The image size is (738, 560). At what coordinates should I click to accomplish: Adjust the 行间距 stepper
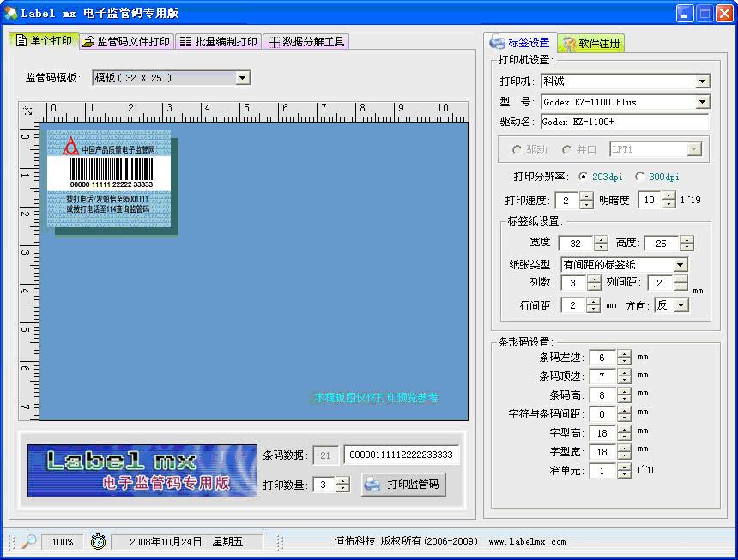point(593,305)
